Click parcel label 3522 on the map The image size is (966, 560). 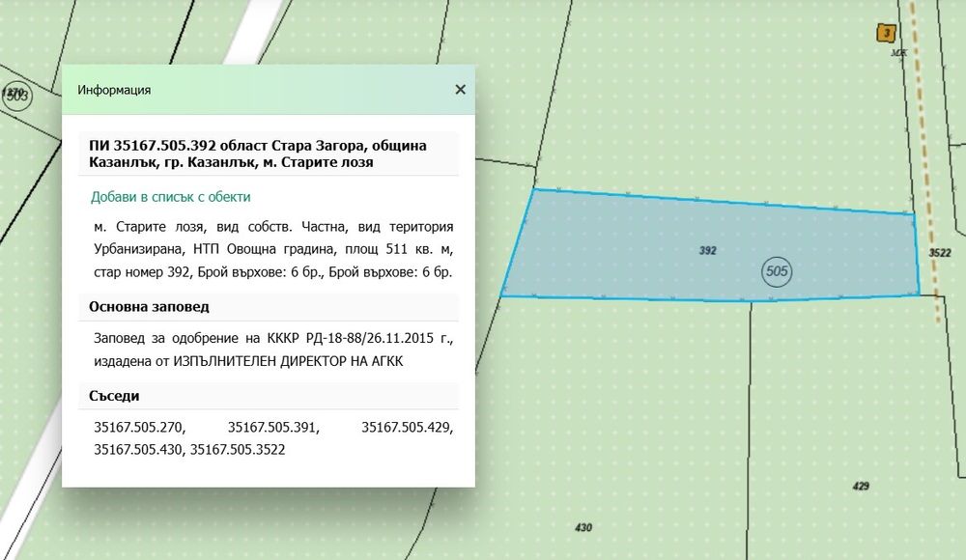click(x=940, y=253)
